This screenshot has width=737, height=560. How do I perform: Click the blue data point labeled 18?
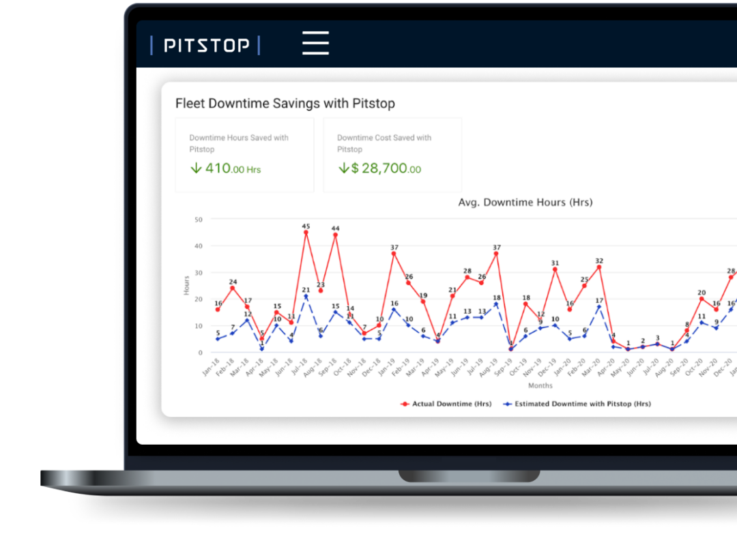coord(496,304)
